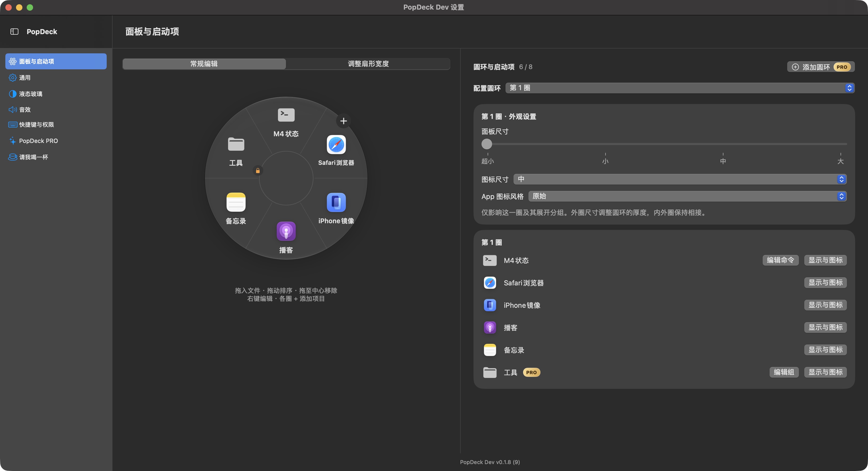Click 显示与图标 for 备忘录

(826, 350)
